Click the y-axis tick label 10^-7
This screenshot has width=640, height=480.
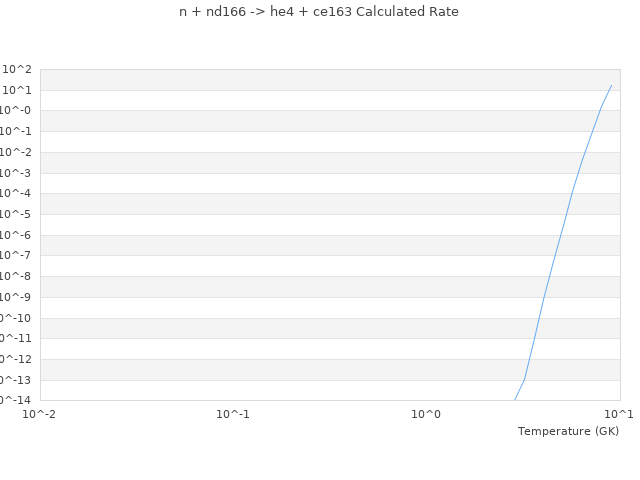(15, 256)
